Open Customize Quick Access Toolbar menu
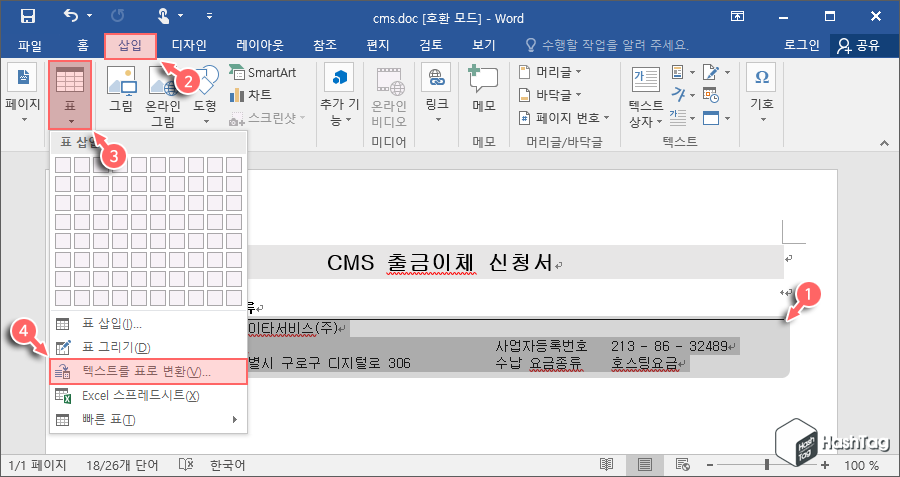This screenshot has height=477, width=900. 209,17
